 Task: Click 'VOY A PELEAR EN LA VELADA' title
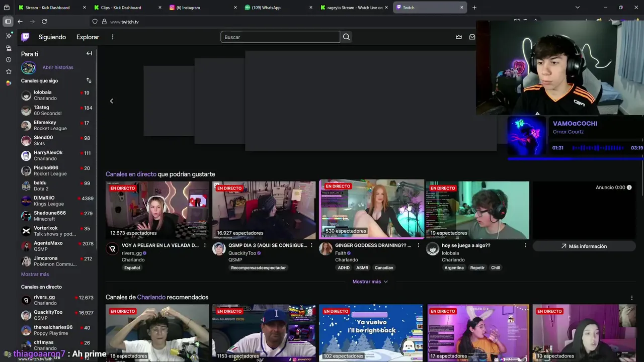point(160,245)
